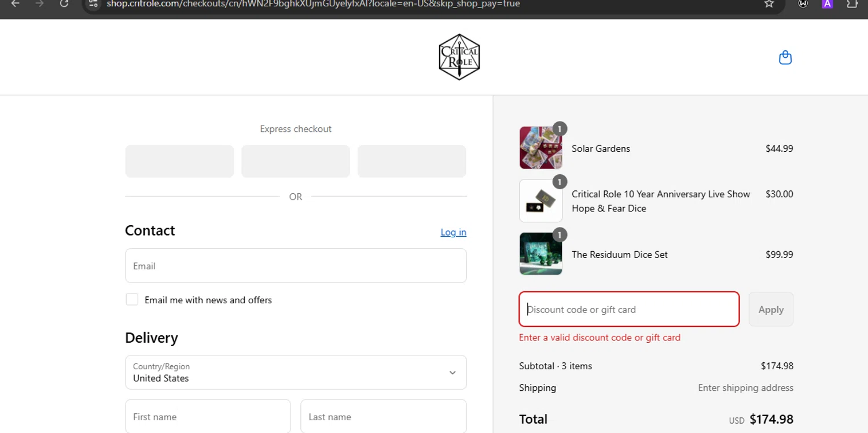Click the Express checkout heading
Image resolution: width=868 pixels, height=433 pixels.
[296, 129]
